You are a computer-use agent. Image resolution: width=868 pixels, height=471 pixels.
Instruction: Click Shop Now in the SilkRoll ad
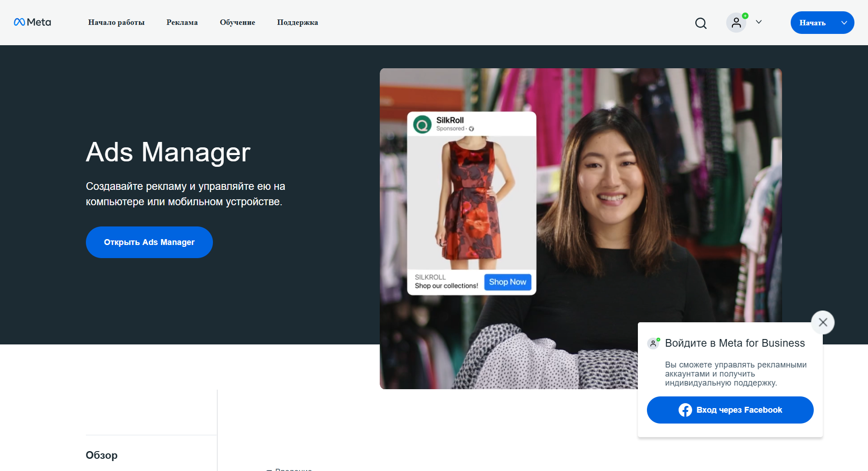[x=507, y=282]
